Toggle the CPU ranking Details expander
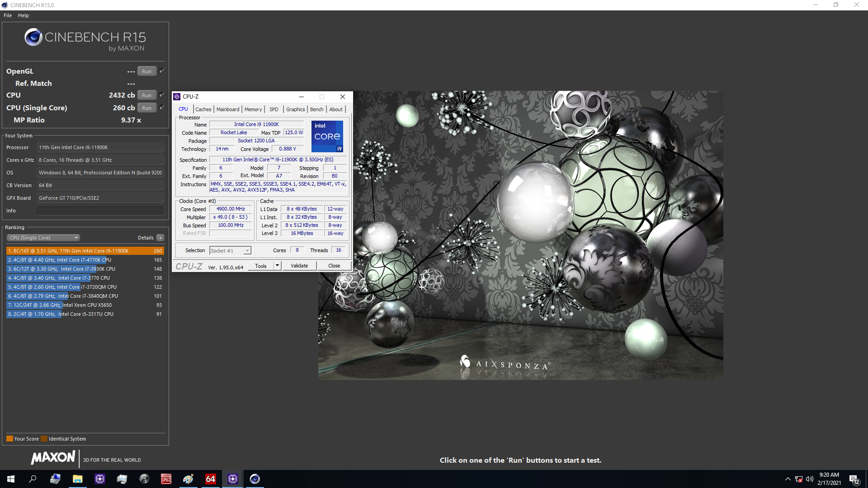This screenshot has height=488, width=868. (161, 238)
